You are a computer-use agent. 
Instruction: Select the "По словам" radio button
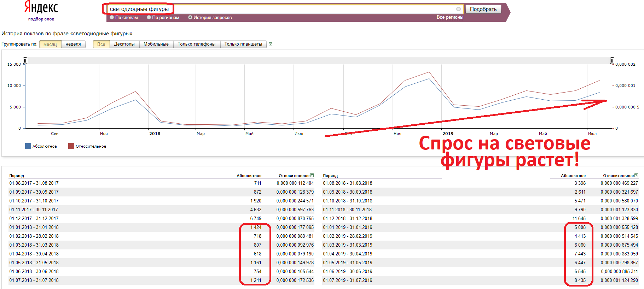(x=112, y=17)
